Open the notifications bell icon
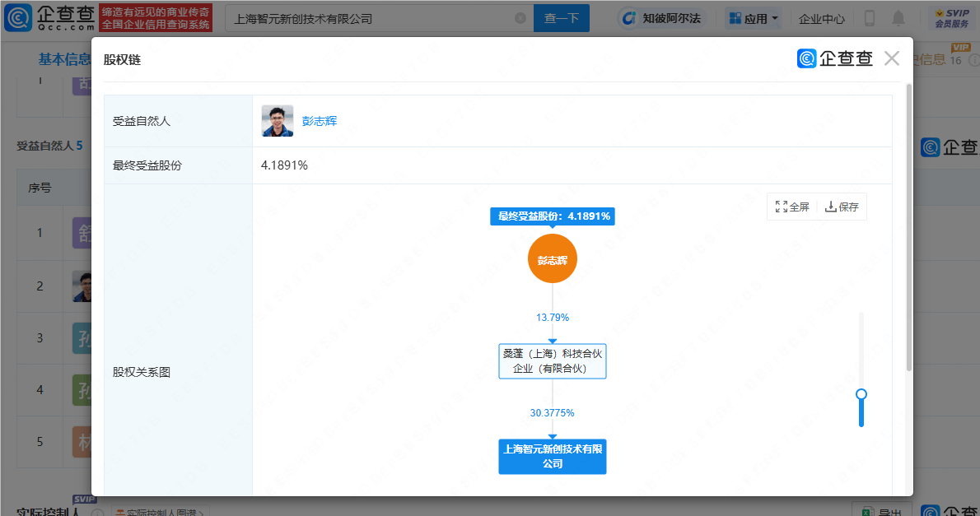This screenshot has width=980, height=516. coord(898,18)
